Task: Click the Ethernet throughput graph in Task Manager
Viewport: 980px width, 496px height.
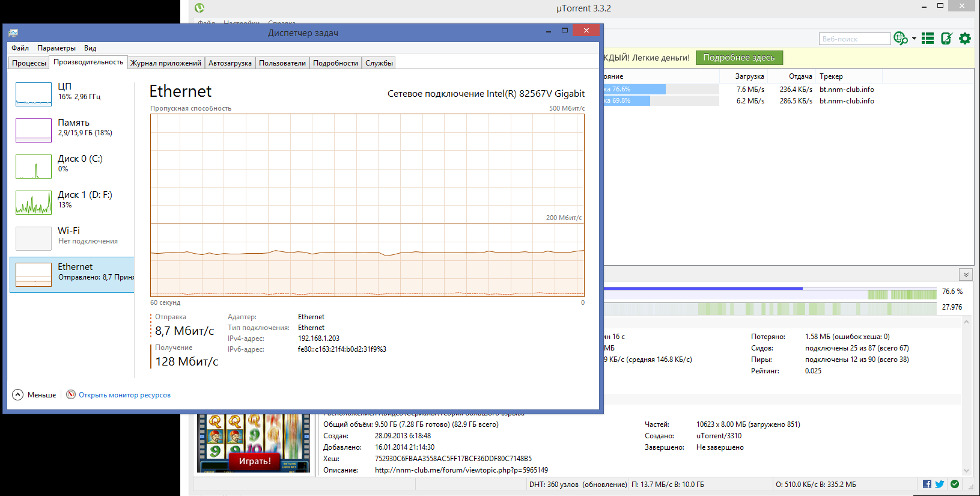Action: coord(367,205)
